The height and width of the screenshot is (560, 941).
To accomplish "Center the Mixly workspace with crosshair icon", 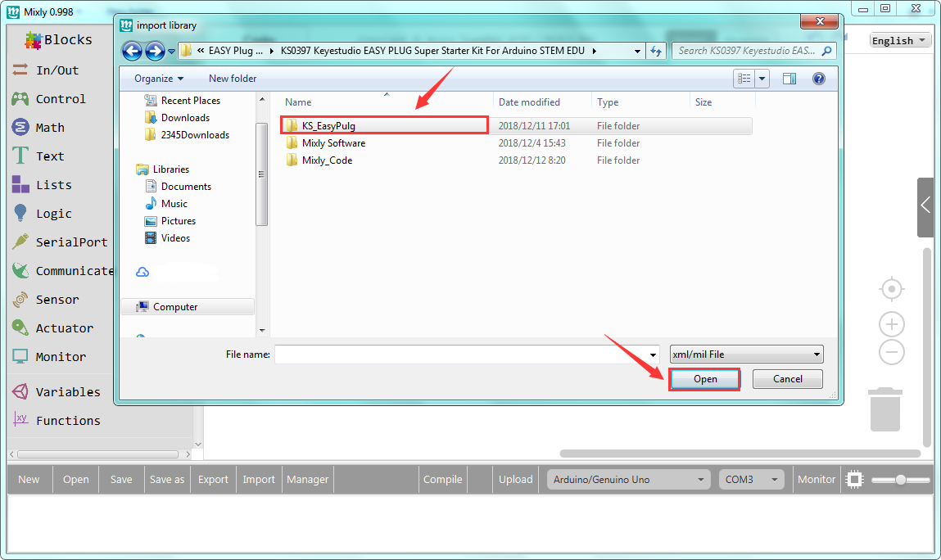I will tap(892, 289).
